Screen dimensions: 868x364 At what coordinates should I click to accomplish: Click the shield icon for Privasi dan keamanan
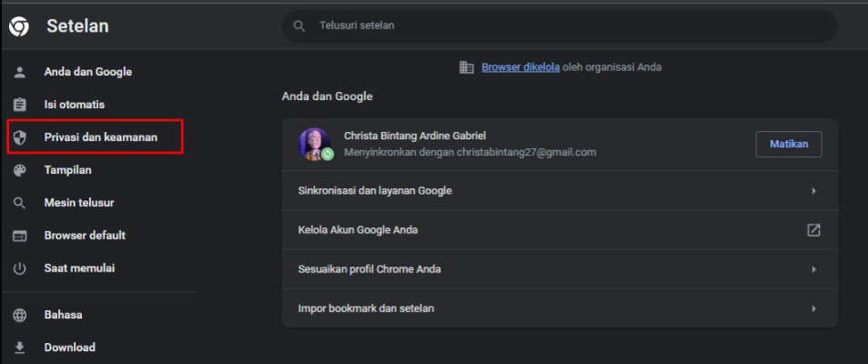19,137
